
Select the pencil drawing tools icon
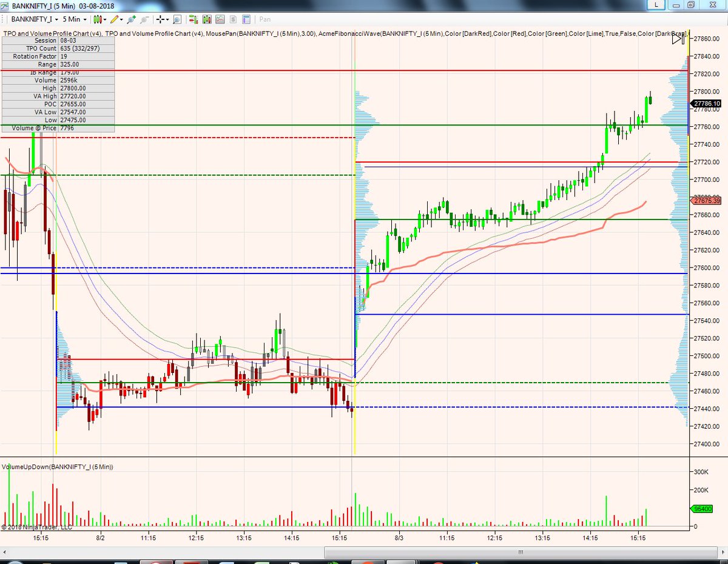pyautogui.click(x=114, y=19)
